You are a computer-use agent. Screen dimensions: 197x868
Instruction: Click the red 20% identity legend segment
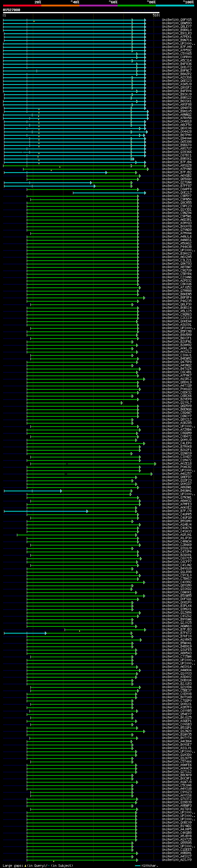22,6
